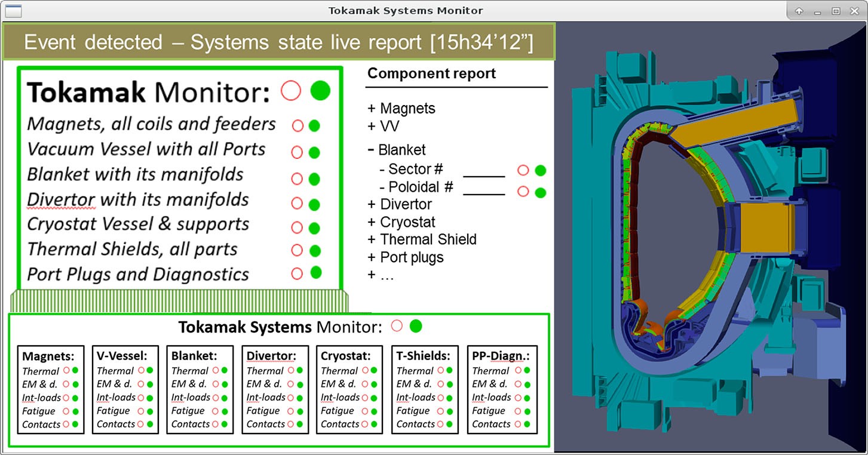Screen dimensions: 868x455
Task: Open the PP-Diagn. systems box heading
Action: pos(501,356)
